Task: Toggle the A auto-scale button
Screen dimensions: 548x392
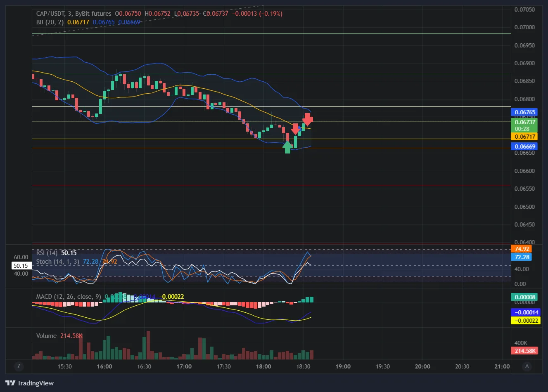Action: pyautogui.click(x=527, y=366)
